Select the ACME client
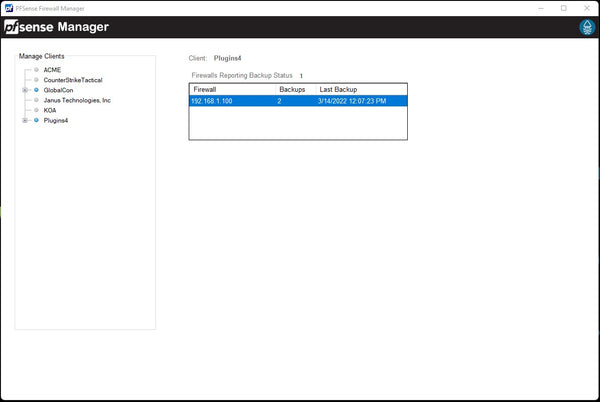The image size is (600, 402). (x=52, y=70)
